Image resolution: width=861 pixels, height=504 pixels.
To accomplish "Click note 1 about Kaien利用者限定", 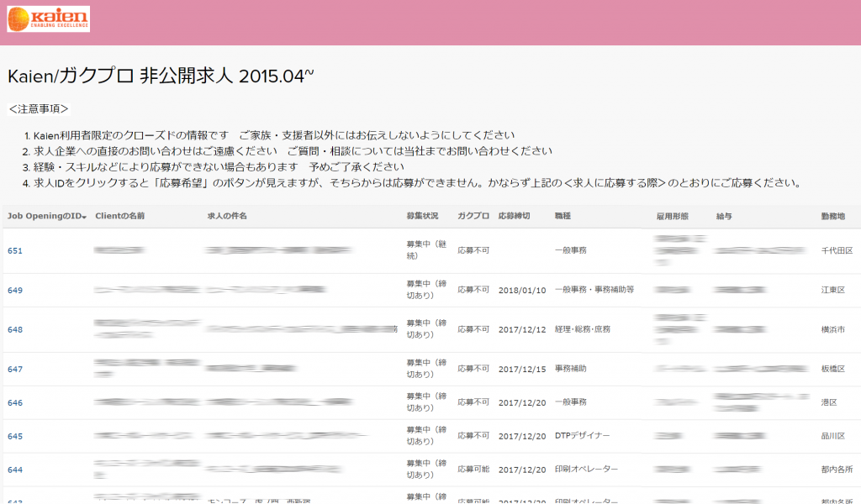I will click(x=274, y=135).
